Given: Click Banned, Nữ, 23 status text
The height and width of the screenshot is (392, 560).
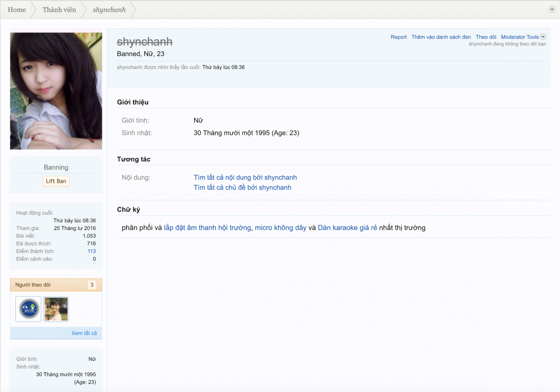Looking at the screenshot, I should tap(140, 54).
